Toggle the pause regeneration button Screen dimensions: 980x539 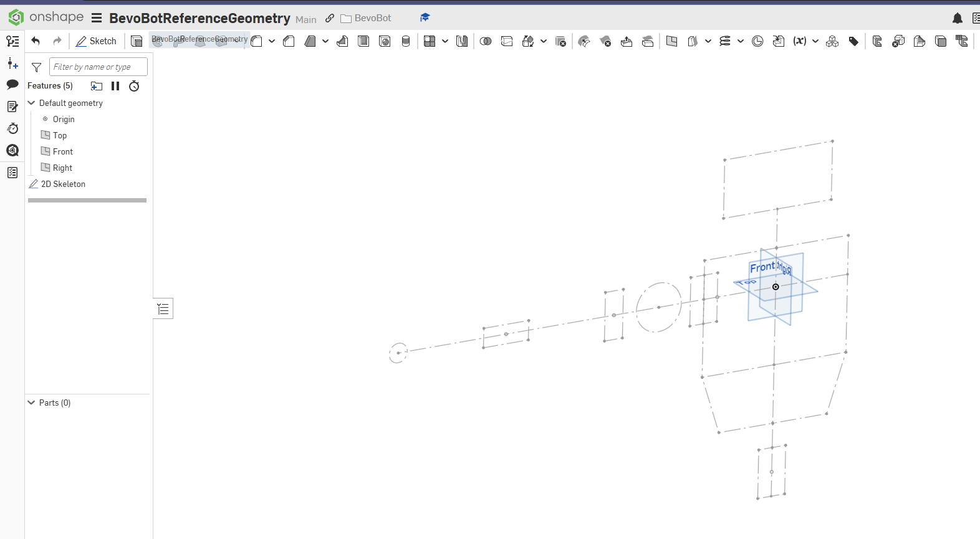point(115,86)
